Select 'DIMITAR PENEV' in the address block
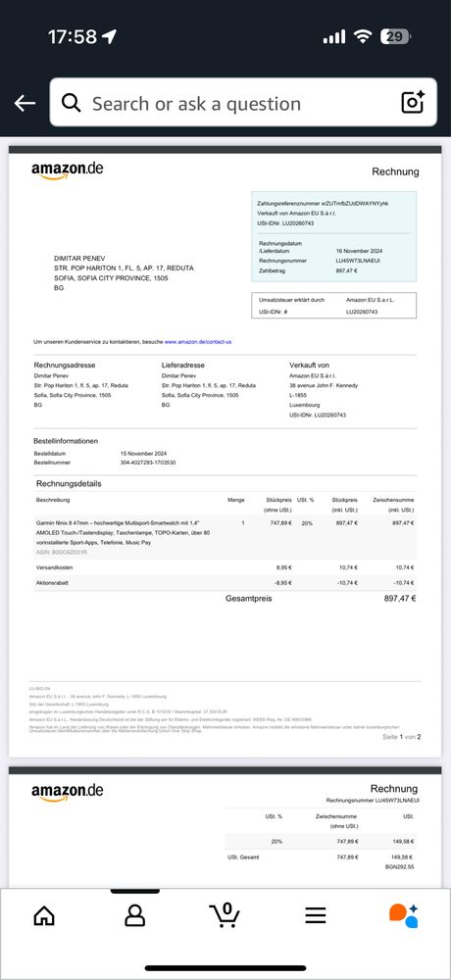Screen dimensions: 451x980 coord(79,258)
